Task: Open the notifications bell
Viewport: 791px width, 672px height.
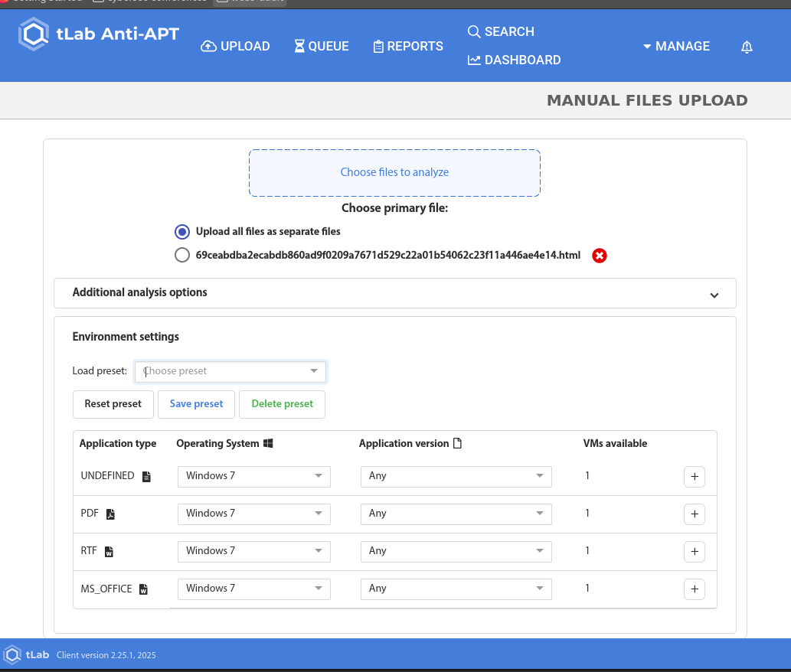Action: click(747, 47)
